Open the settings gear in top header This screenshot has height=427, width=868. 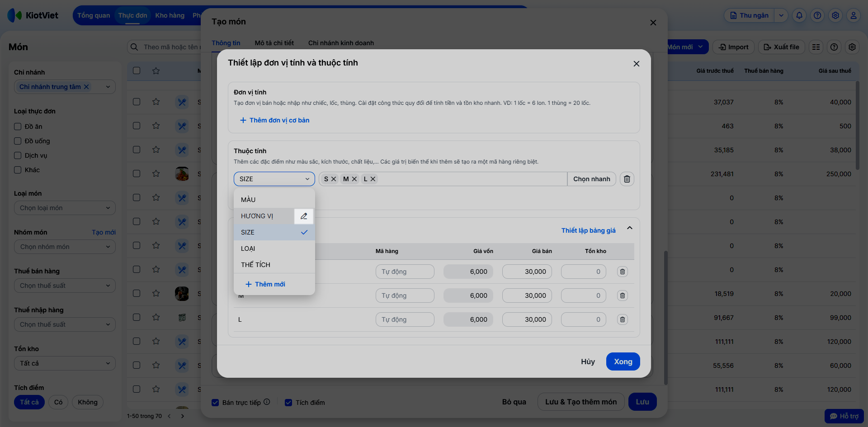835,15
